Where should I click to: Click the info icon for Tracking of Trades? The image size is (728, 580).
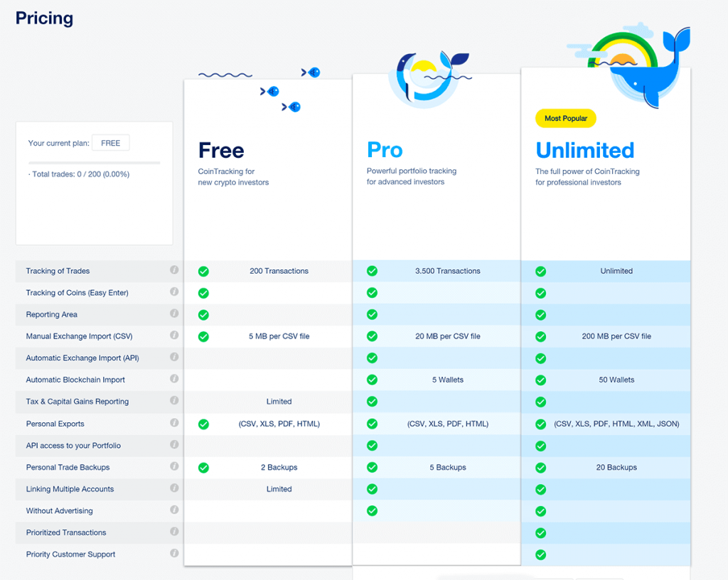(174, 270)
